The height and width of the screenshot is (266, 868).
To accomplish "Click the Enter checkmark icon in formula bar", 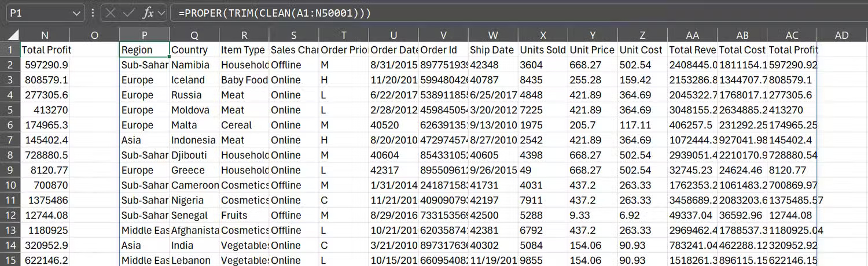I will tap(129, 13).
